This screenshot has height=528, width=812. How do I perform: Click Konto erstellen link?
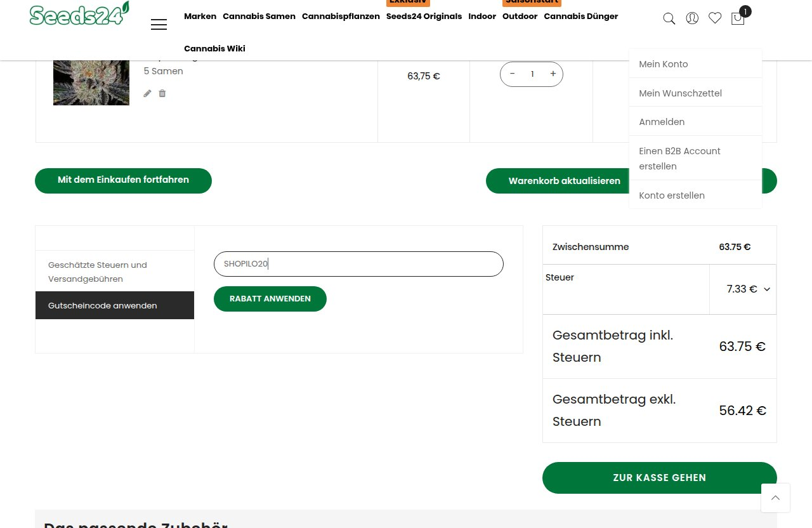695,195
